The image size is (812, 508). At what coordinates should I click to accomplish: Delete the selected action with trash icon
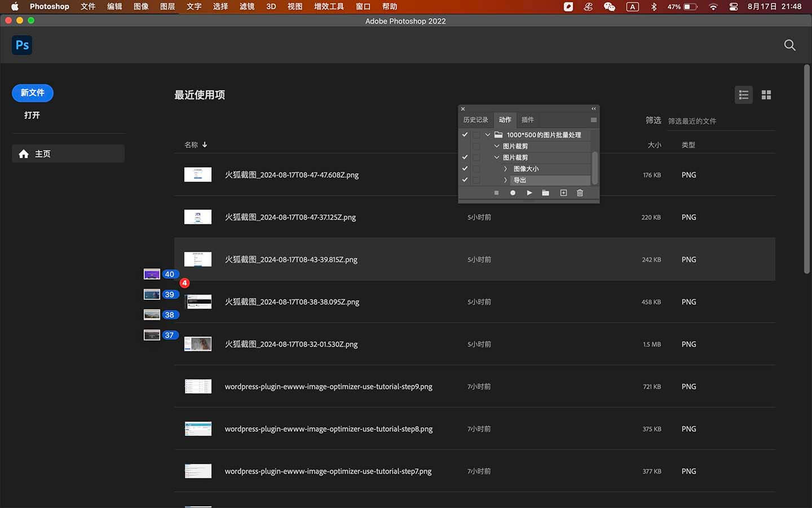pos(580,193)
